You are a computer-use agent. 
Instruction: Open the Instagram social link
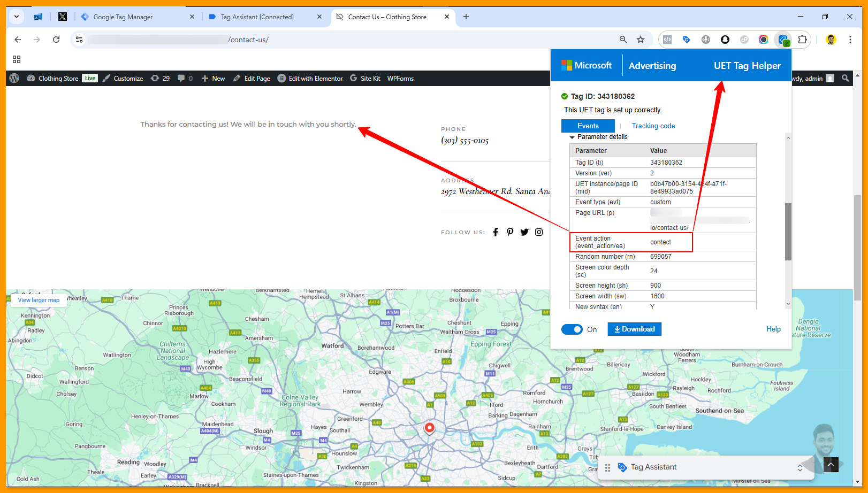point(539,232)
